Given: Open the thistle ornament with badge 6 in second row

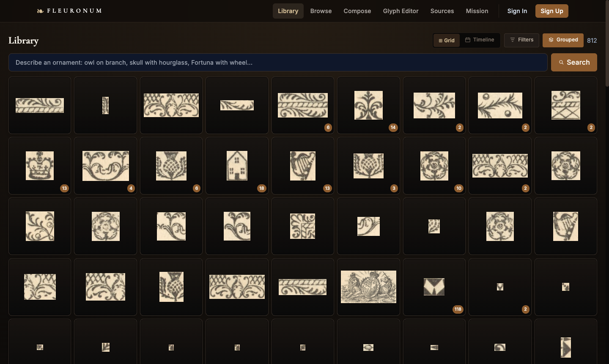Looking at the screenshot, I should (x=171, y=166).
